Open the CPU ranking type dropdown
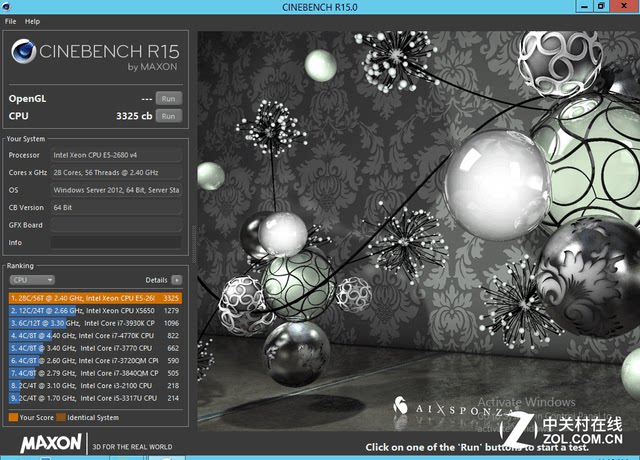 click(x=32, y=280)
